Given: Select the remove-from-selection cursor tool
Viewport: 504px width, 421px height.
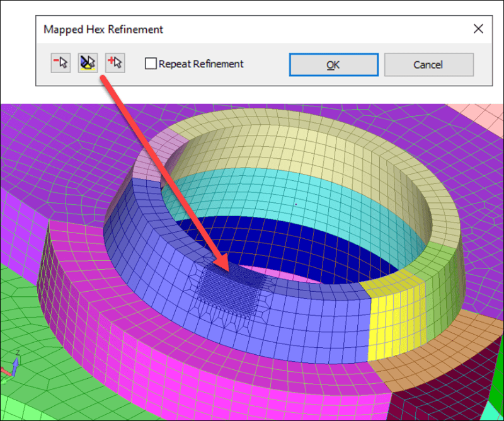Looking at the screenshot, I should click(60, 62).
